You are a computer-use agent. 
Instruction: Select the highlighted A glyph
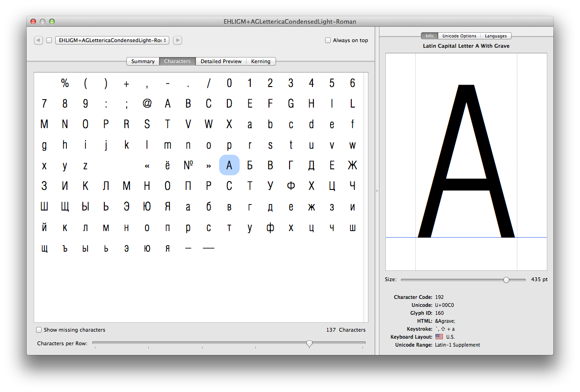pyautogui.click(x=229, y=166)
